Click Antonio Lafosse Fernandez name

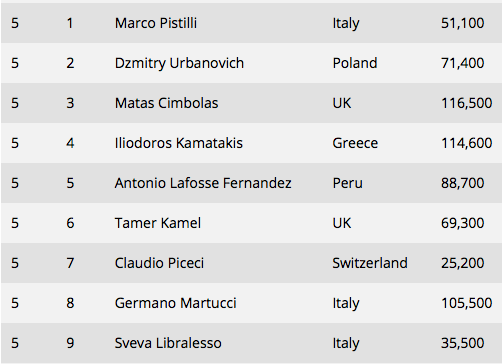[x=203, y=183]
